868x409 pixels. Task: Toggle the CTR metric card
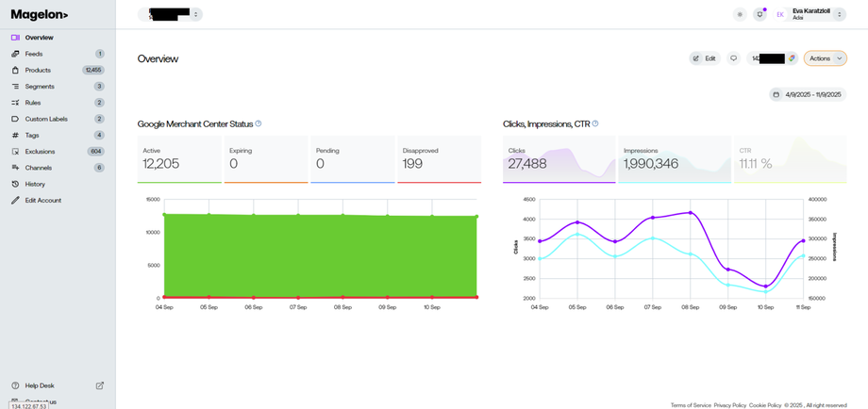pos(790,158)
